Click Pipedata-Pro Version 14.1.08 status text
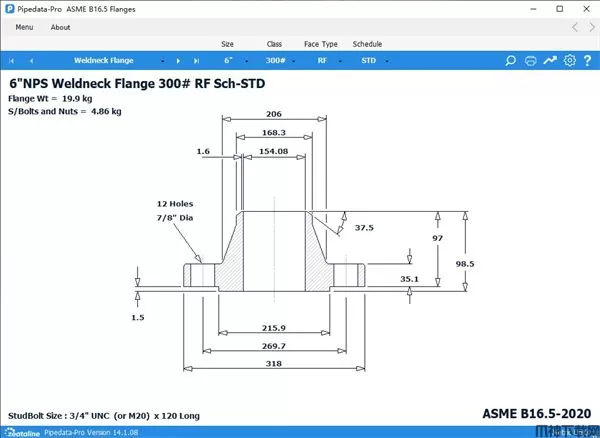The image size is (600, 438). pyautogui.click(x=91, y=433)
